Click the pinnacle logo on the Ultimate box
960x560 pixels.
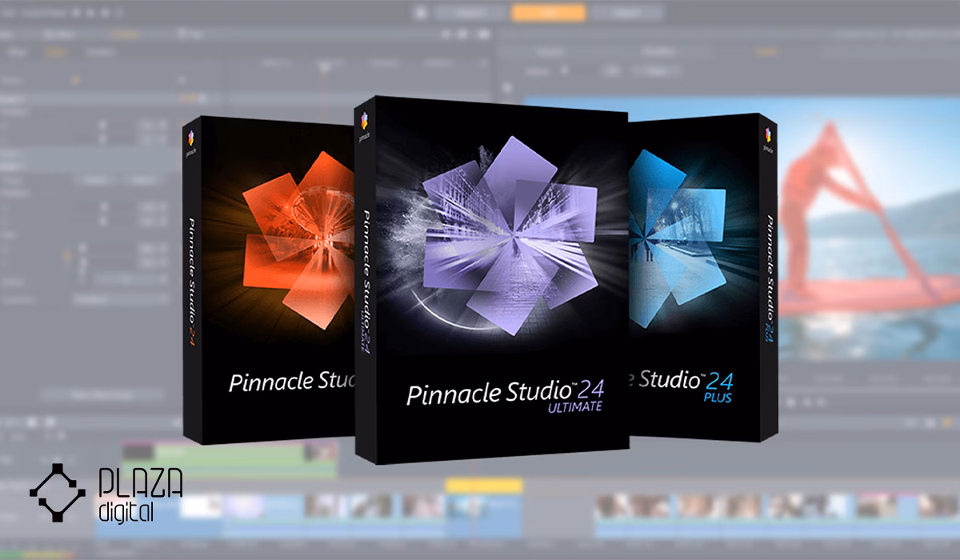tap(365, 126)
